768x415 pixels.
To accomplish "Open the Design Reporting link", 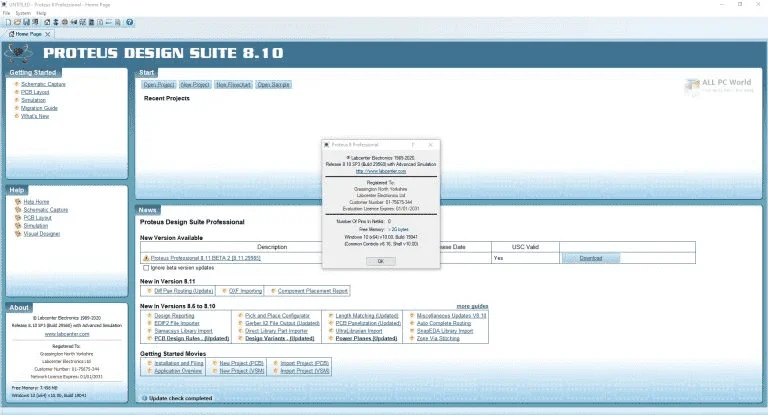I will [174, 316].
